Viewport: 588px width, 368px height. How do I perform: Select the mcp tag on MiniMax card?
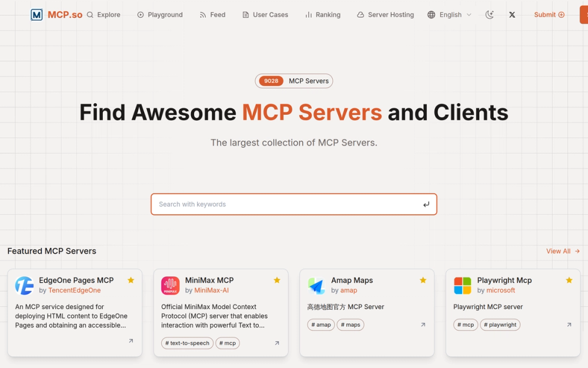click(228, 343)
